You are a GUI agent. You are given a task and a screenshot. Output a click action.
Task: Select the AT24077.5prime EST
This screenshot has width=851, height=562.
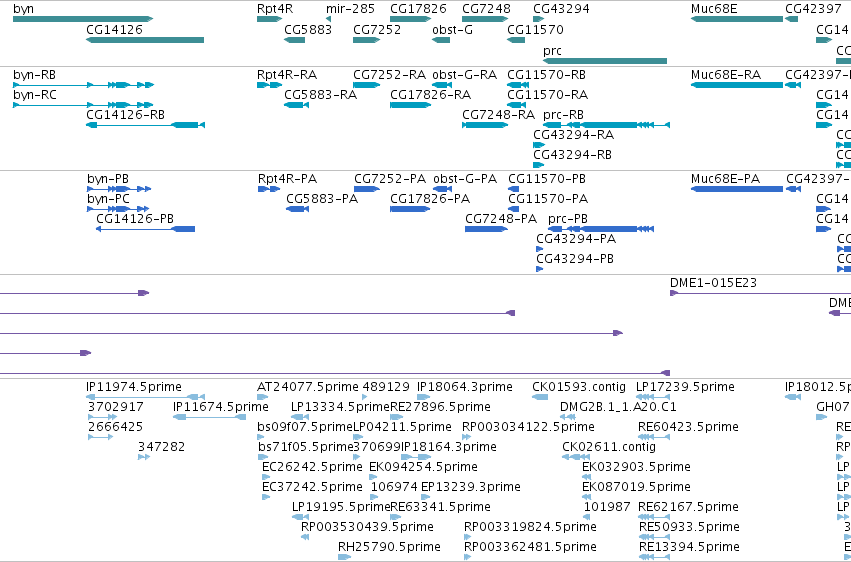[x=263, y=397]
